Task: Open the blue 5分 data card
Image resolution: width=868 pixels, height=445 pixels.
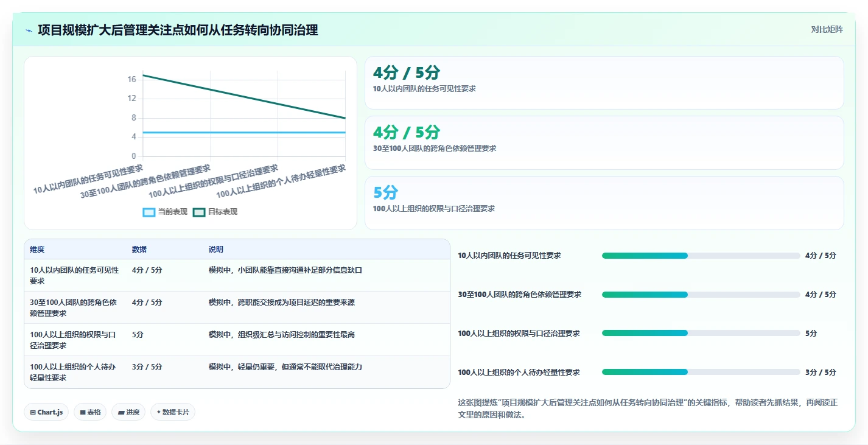Action: 604,203
